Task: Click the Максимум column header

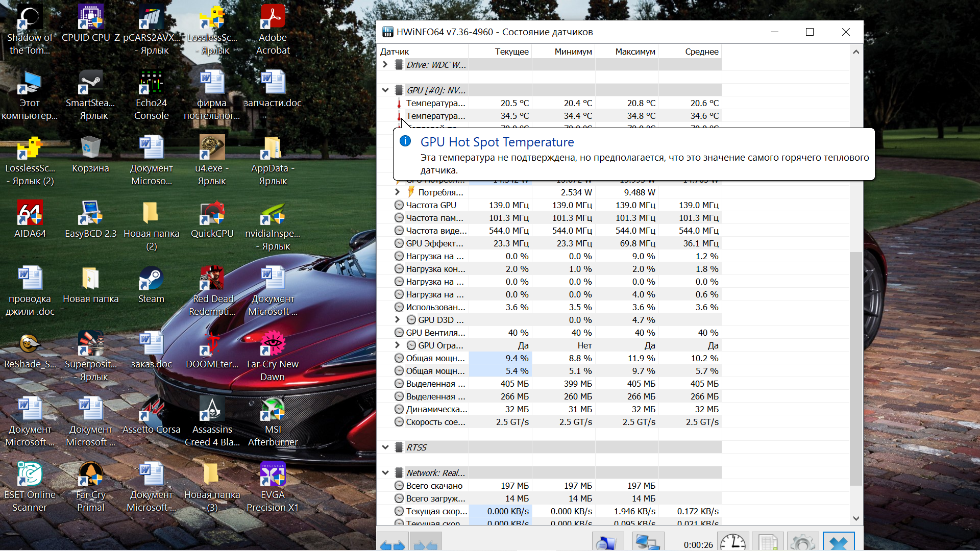Action: click(634, 52)
